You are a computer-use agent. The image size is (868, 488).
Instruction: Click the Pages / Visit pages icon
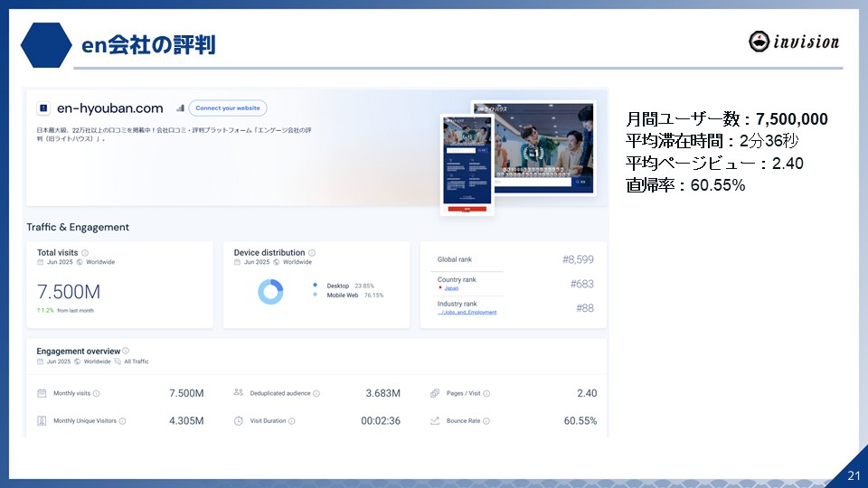435,393
